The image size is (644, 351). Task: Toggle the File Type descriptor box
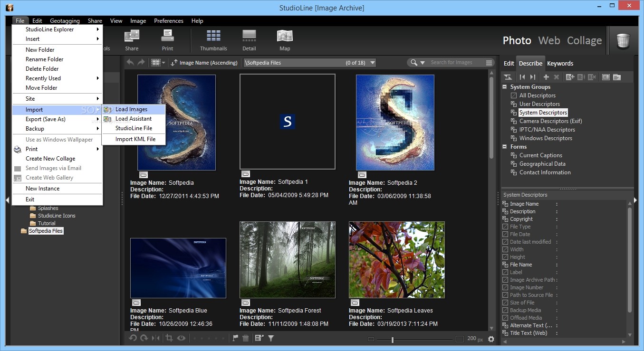pos(505,227)
